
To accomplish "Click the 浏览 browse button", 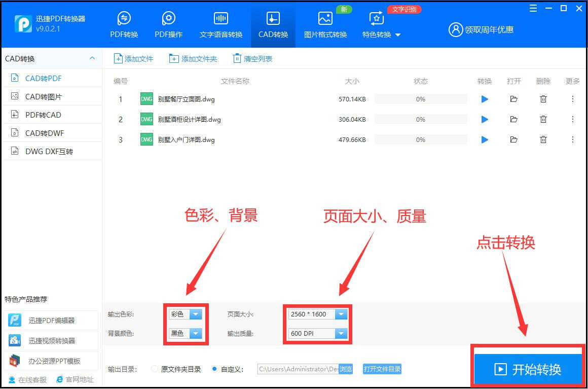I will pyautogui.click(x=346, y=369).
